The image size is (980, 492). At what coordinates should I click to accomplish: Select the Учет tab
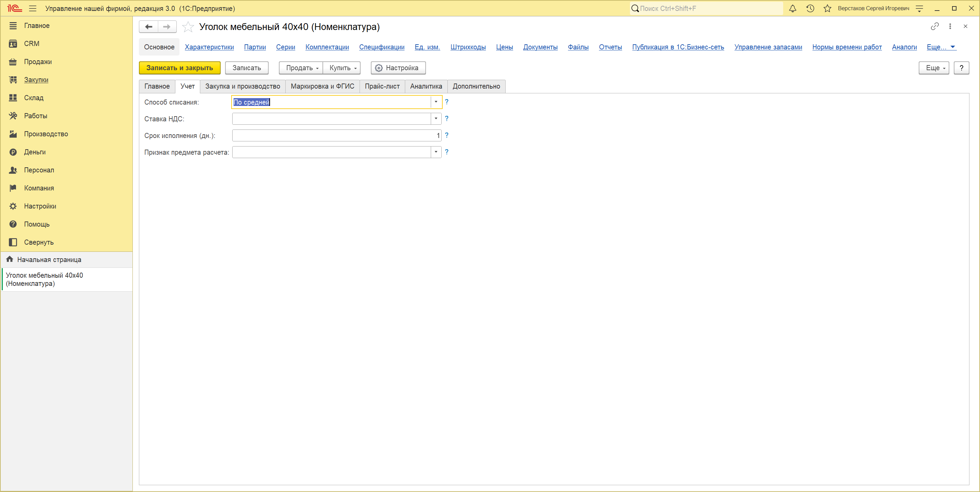point(188,87)
